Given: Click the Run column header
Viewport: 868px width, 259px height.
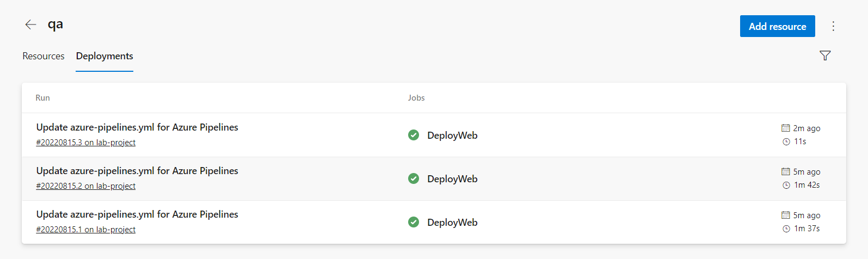Looking at the screenshot, I should [x=42, y=98].
